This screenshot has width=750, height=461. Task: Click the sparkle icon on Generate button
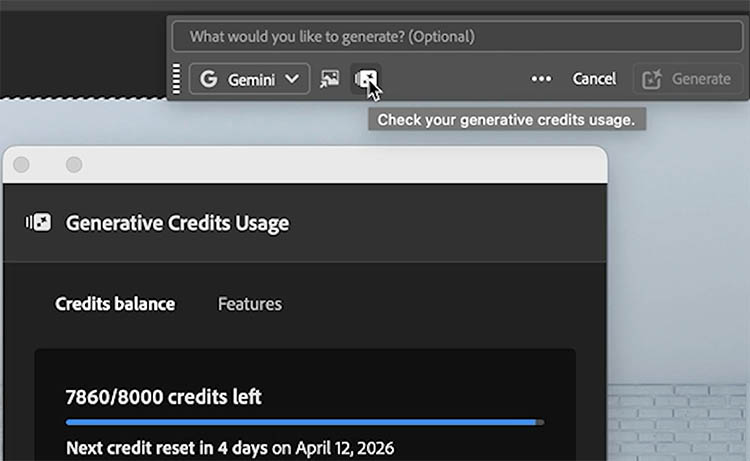point(653,79)
